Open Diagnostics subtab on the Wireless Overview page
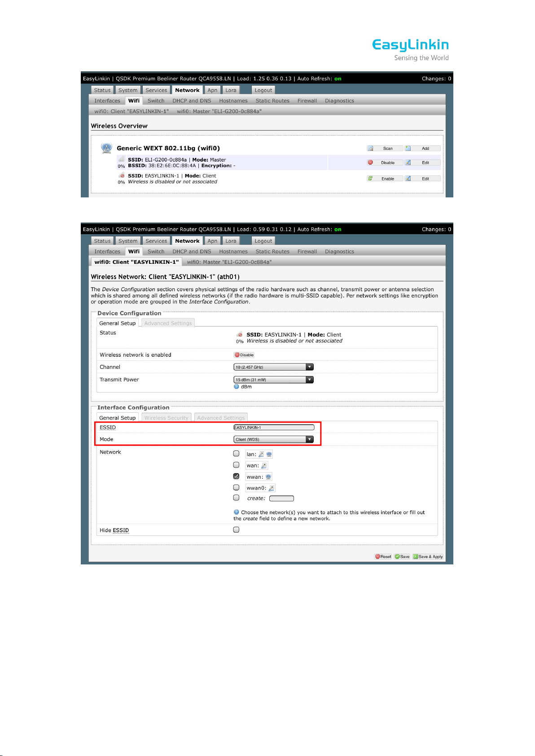The image size is (535, 756). [339, 101]
